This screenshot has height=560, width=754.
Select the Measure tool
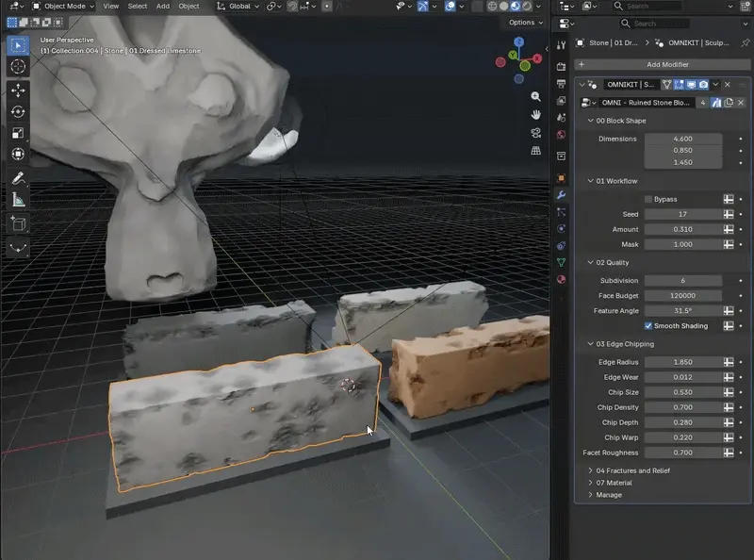pos(18,200)
